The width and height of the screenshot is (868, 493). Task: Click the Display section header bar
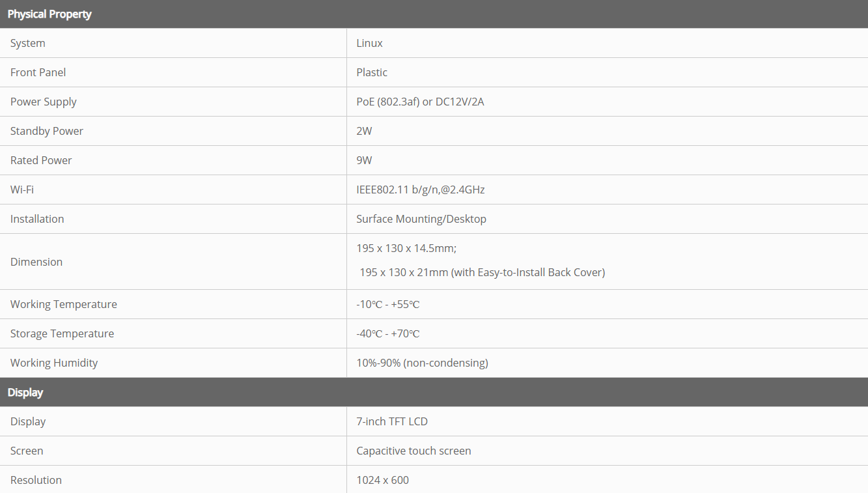pyautogui.click(x=25, y=392)
